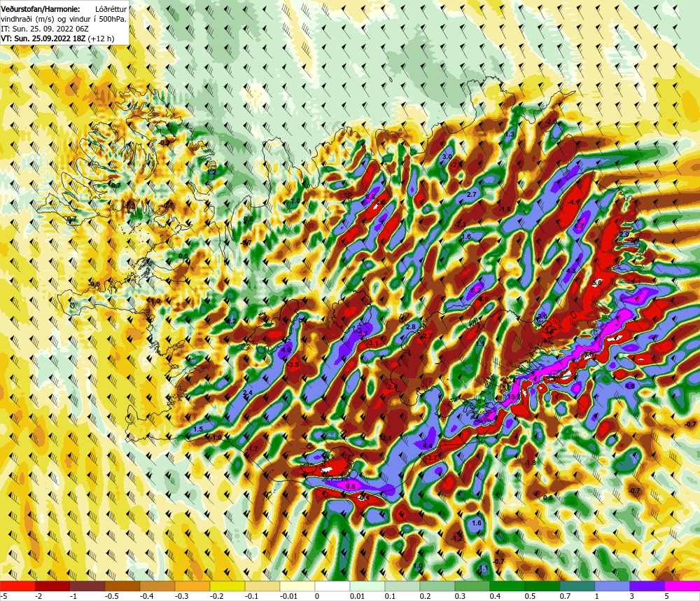Click the light green swatch between 0.1 and 0.2
The width and height of the screenshot is (700, 601).
click(402, 586)
